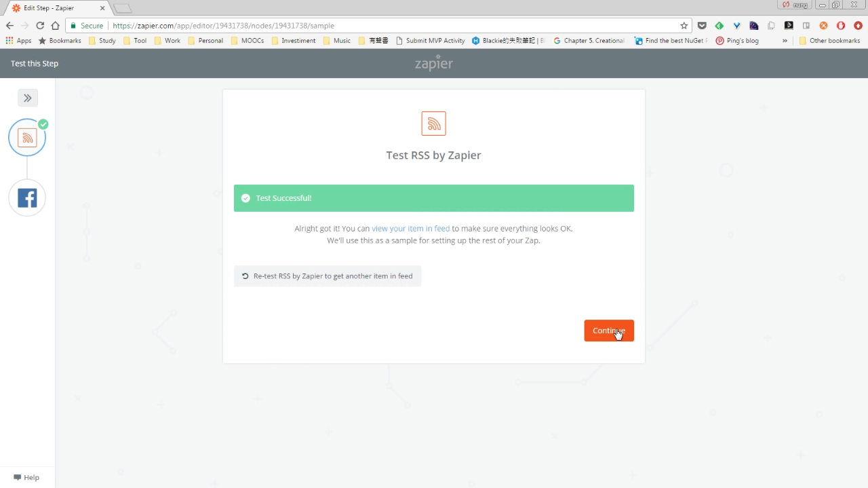
Task: Click Re-test RSS by Zapier button
Action: pos(328,276)
